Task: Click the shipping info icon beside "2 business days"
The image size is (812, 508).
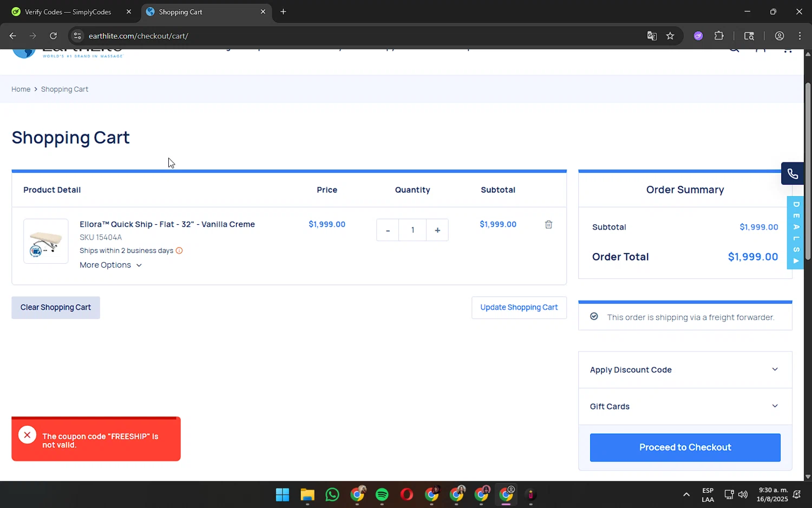Action: (179, 251)
